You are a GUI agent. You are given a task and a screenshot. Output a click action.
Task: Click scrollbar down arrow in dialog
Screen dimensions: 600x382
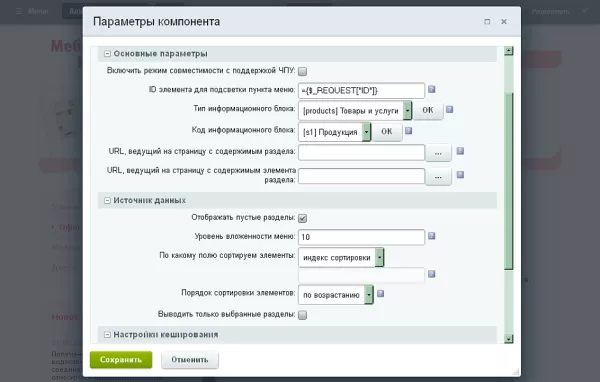coord(509,339)
